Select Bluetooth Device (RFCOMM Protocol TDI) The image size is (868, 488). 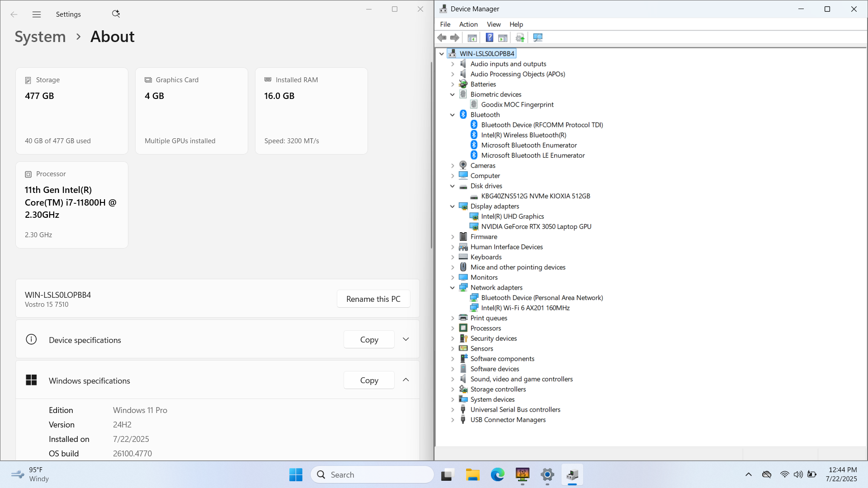(542, 125)
